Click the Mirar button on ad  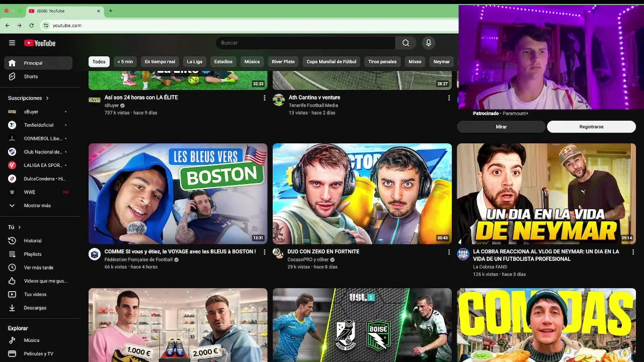501,127
